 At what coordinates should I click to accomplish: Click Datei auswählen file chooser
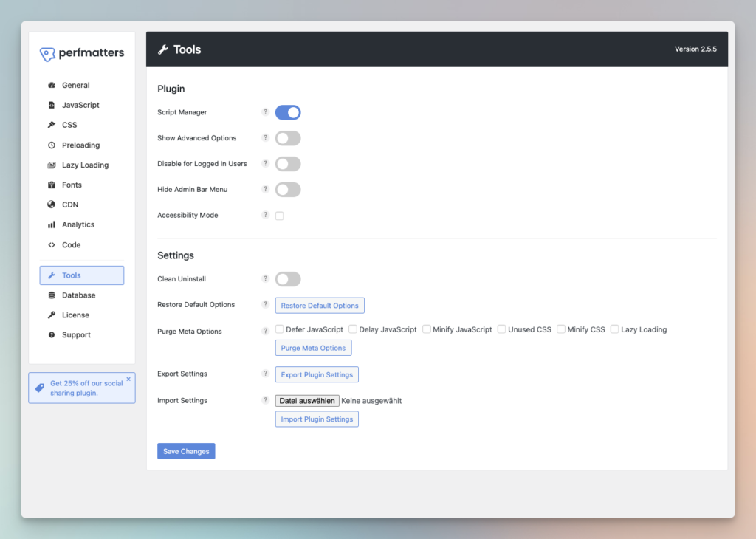click(307, 401)
